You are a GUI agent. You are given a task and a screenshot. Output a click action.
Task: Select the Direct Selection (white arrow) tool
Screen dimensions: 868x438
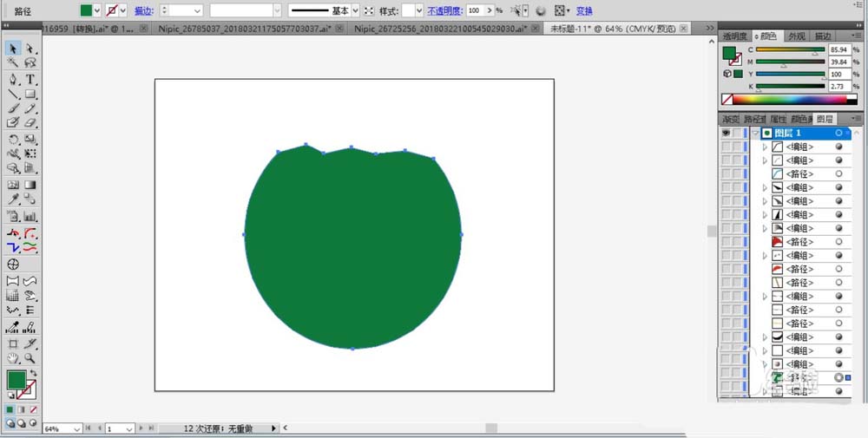(x=30, y=49)
